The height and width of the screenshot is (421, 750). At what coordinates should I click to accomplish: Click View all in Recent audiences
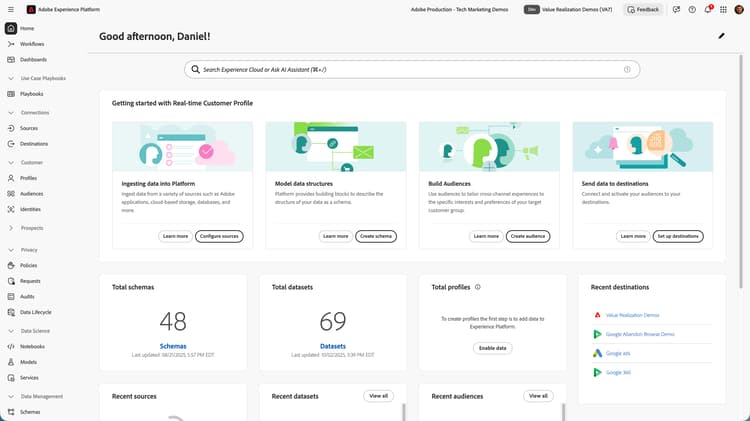pos(538,396)
